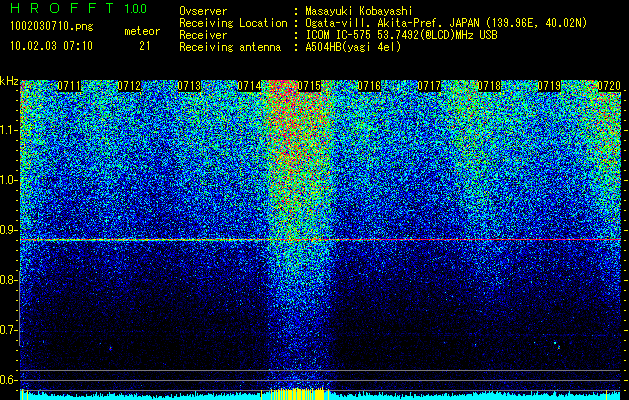
Task: Click the timestamp 10.02.03 07:10
Action: coord(51,45)
